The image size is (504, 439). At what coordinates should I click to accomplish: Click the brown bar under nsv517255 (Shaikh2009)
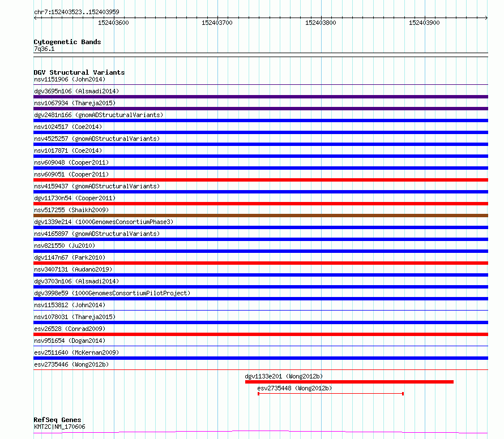pos(260,216)
